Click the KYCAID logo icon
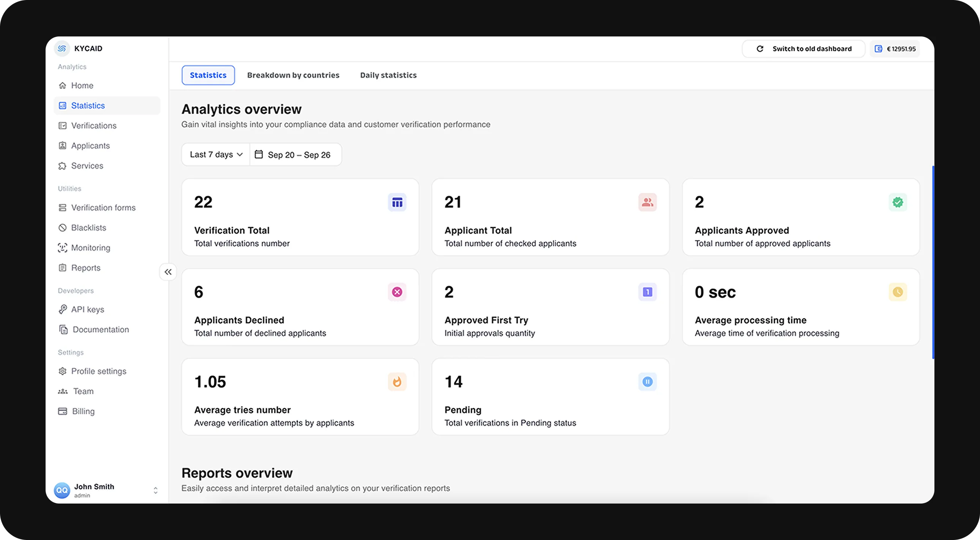 (62, 48)
